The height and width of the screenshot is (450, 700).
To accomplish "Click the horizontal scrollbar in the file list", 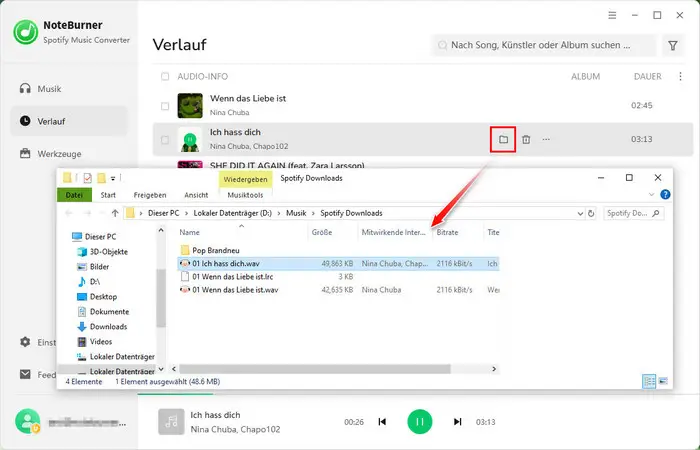I will (x=315, y=369).
